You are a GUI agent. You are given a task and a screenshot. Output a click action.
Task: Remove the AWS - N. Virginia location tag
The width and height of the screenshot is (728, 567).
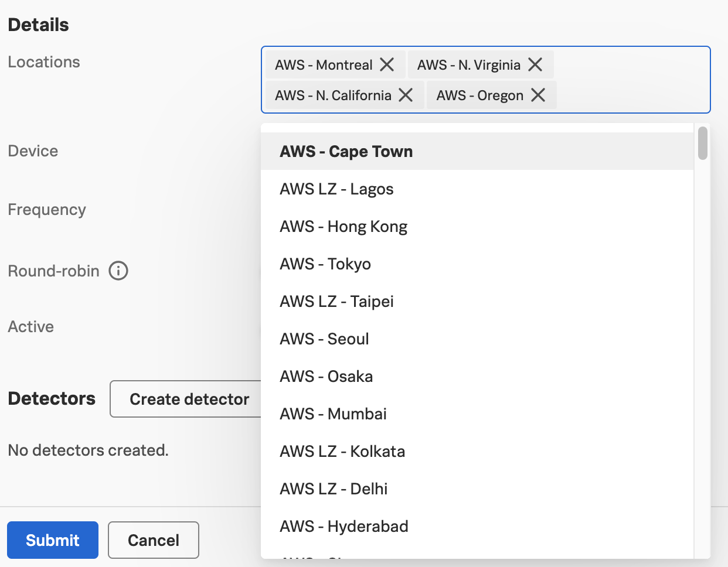click(x=535, y=64)
